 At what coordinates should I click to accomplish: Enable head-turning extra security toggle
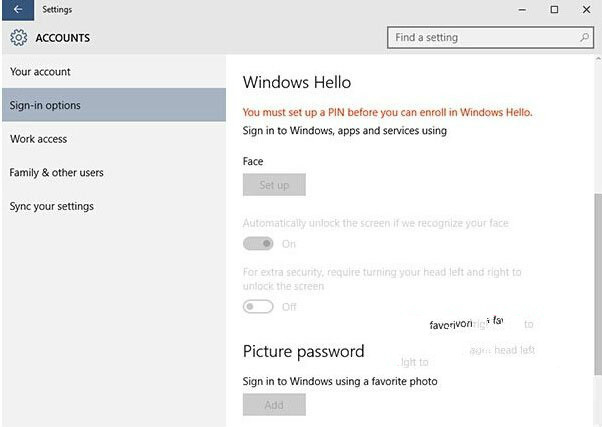point(258,307)
